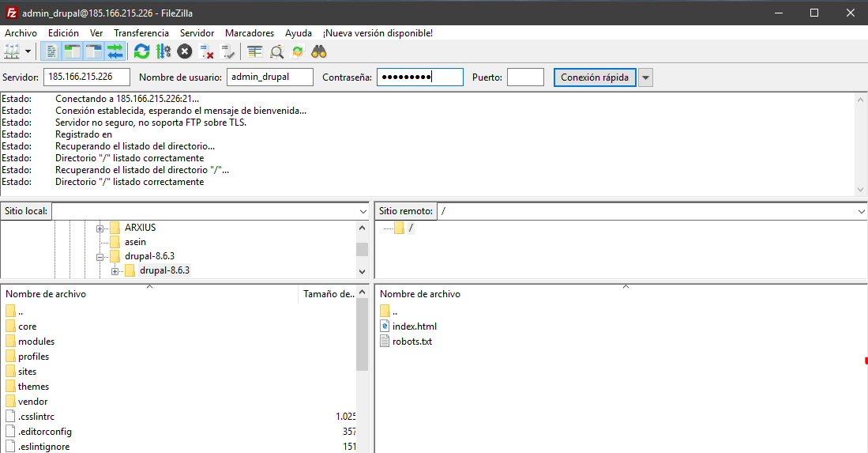Cancel the current operation
The height and width of the screenshot is (453, 868).
(184, 52)
